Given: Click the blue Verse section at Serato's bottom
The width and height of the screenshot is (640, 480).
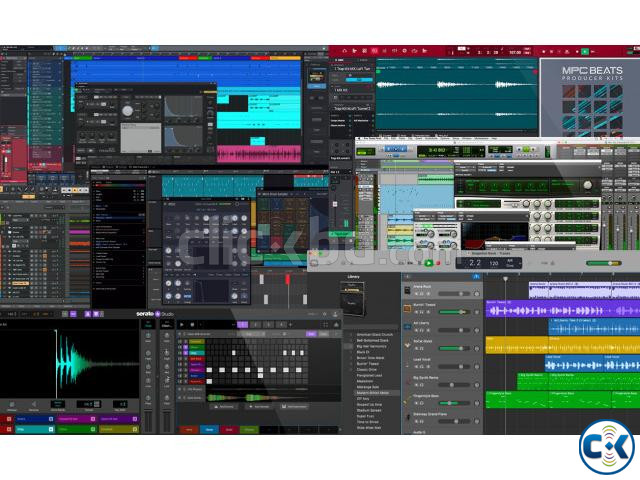Looking at the screenshot, I should [x=209, y=430].
